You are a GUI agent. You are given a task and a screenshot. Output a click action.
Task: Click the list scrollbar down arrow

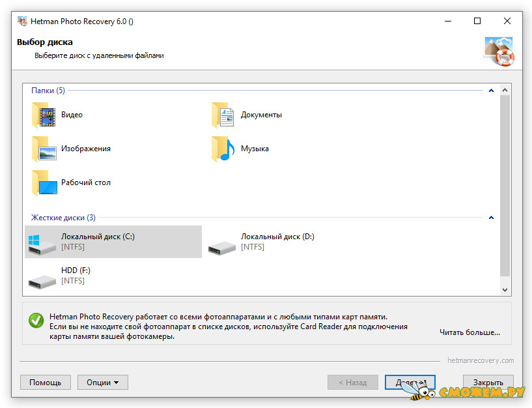[505, 290]
